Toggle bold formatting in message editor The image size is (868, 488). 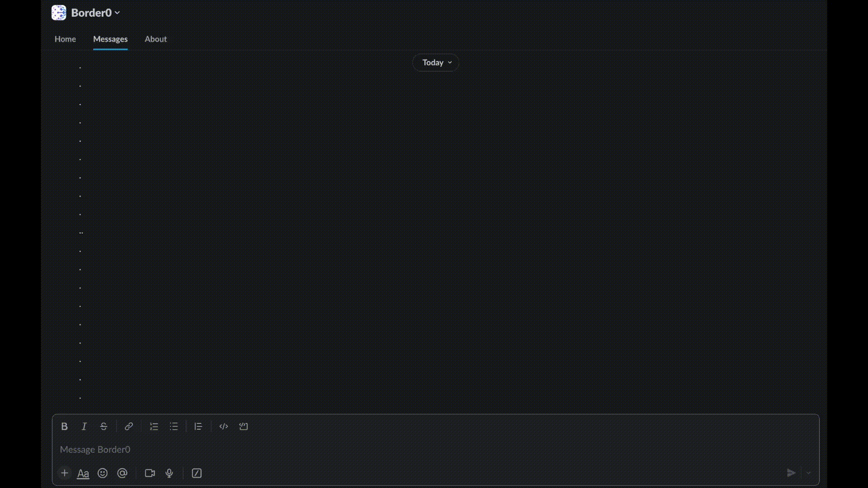(x=64, y=426)
